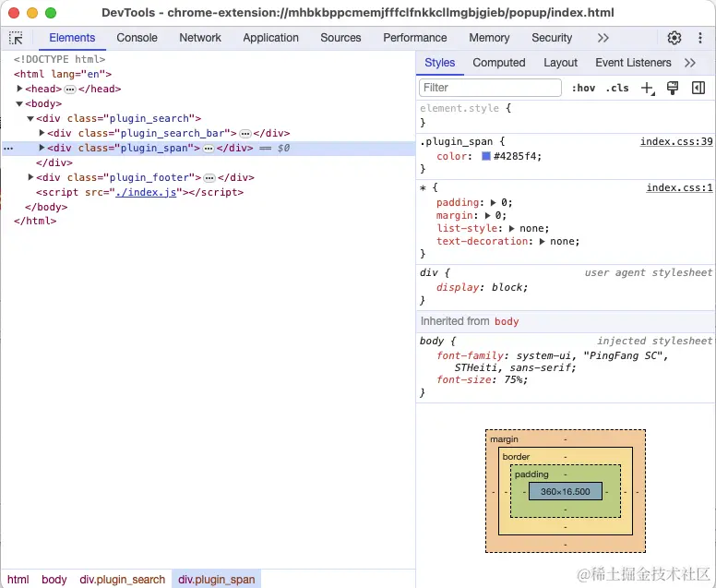
Task: Select div.plugin_span breadcrumb
Action: 217,580
